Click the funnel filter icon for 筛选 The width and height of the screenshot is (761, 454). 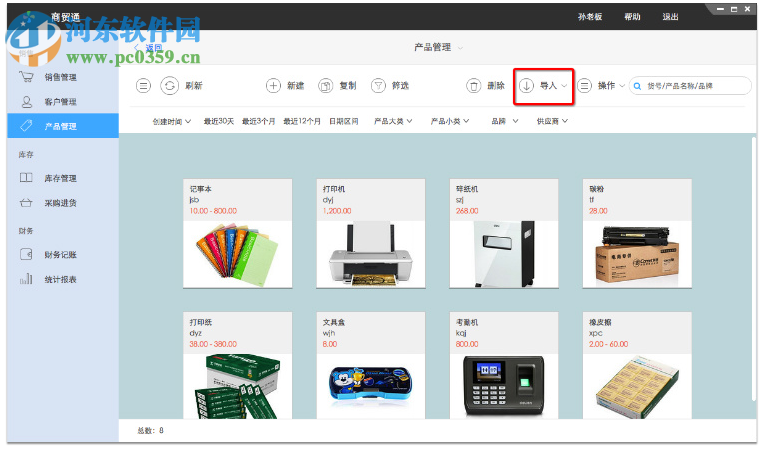(378, 86)
